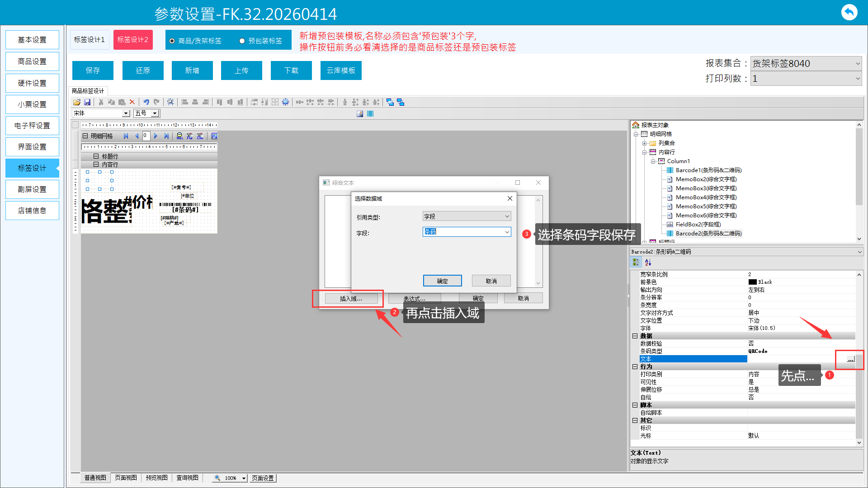Click the insert picture toolbar icon
Image resolution: width=868 pixels, height=488 pixels.
360,114
